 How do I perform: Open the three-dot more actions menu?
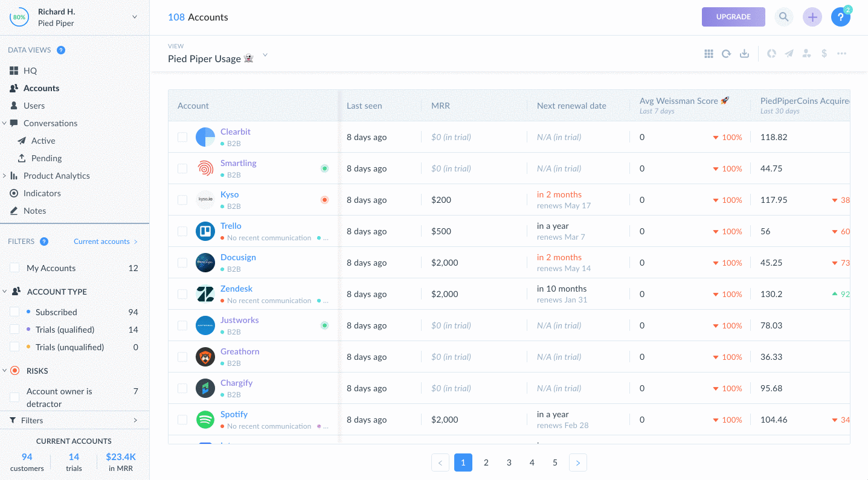[841, 54]
